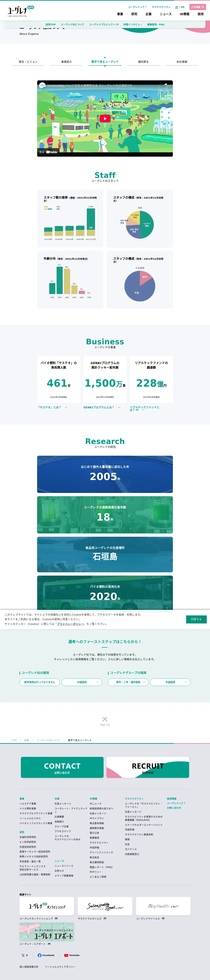Open ユーグレナプロジェクト sub navigation link
Image resolution: width=210 pixels, height=980 pixels.
coord(104,24)
